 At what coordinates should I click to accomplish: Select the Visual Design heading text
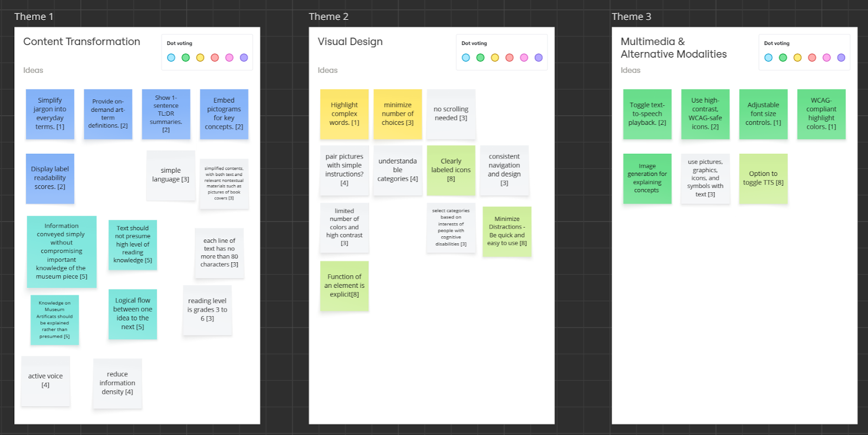point(350,42)
